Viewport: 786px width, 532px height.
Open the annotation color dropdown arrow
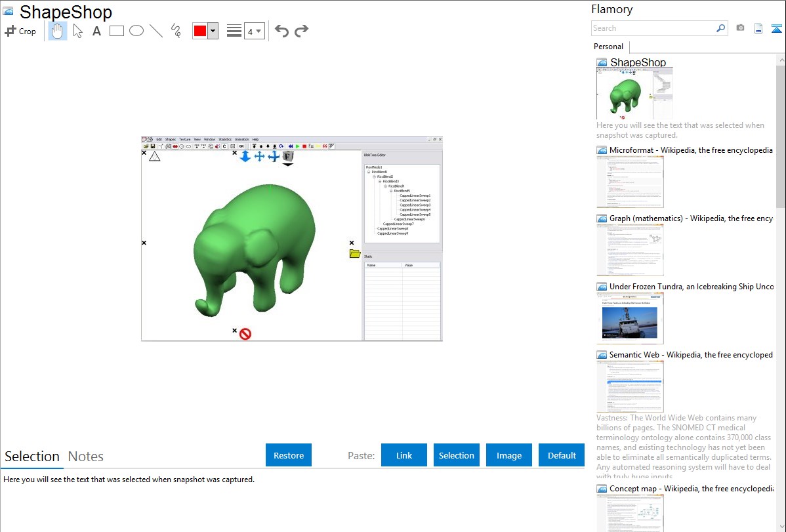click(213, 31)
